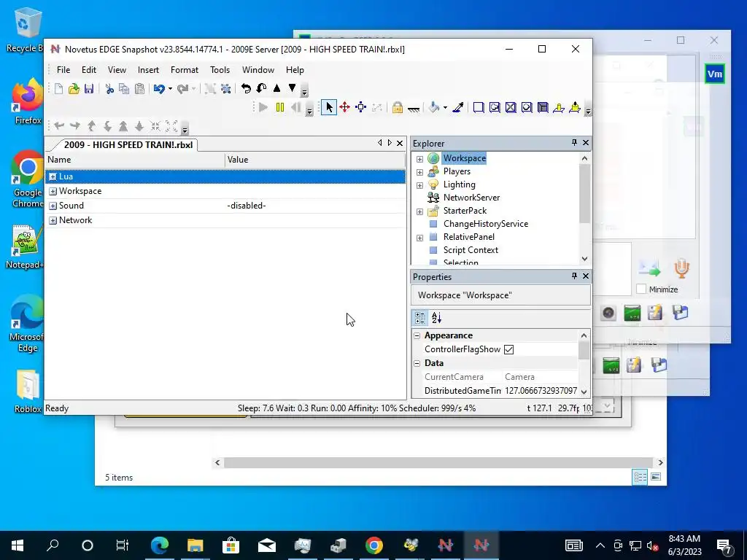The width and height of the screenshot is (747, 560).
Task: Pause the simulation with the yellow pause button
Action: pos(280,108)
